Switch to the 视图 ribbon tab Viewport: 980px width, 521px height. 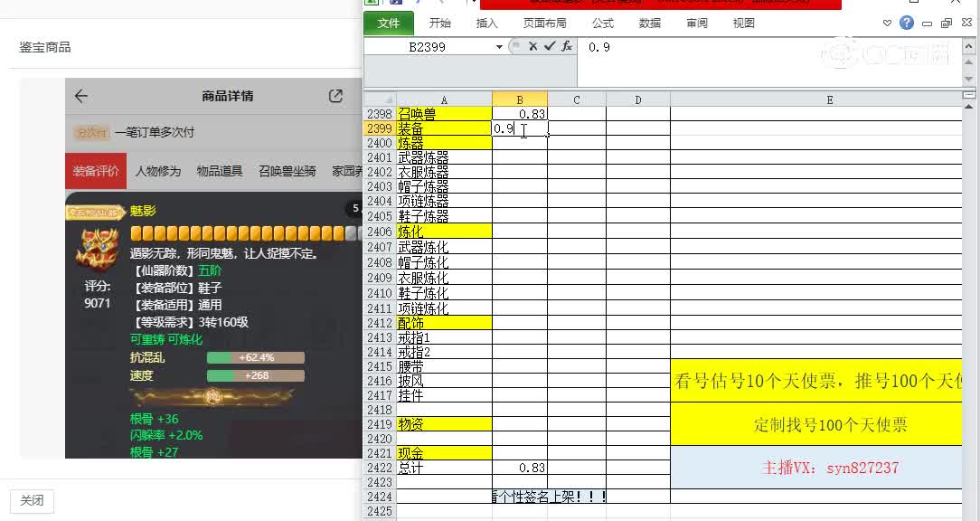pyautogui.click(x=744, y=24)
